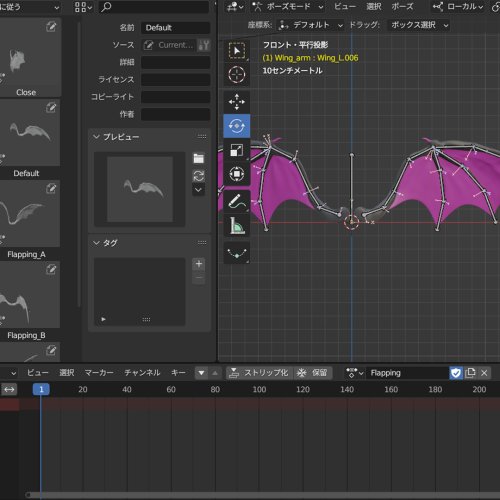Refresh the asset preview

click(199, 176)
